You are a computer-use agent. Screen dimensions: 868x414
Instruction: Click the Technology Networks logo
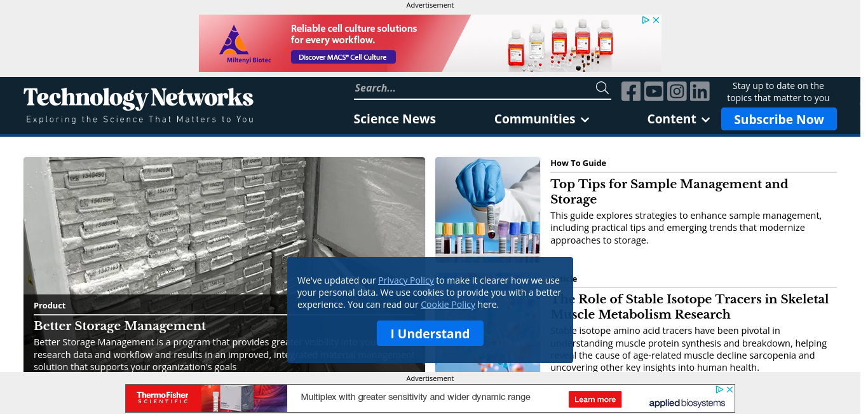pyautogui.click(x=139, y=106)
